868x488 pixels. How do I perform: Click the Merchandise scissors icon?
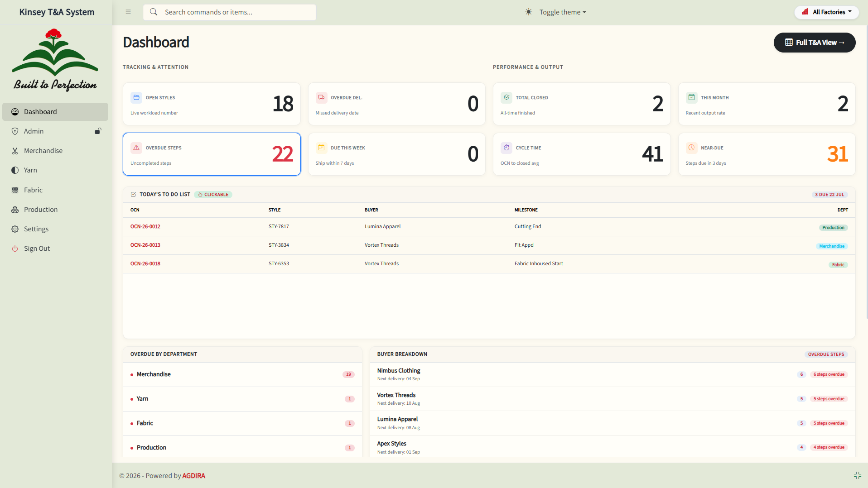tap(15, 151)
